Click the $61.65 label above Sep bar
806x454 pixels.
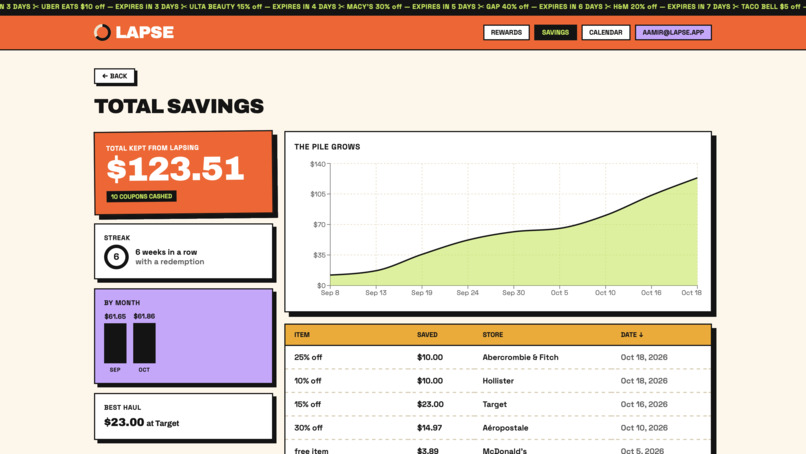point(115,317)
